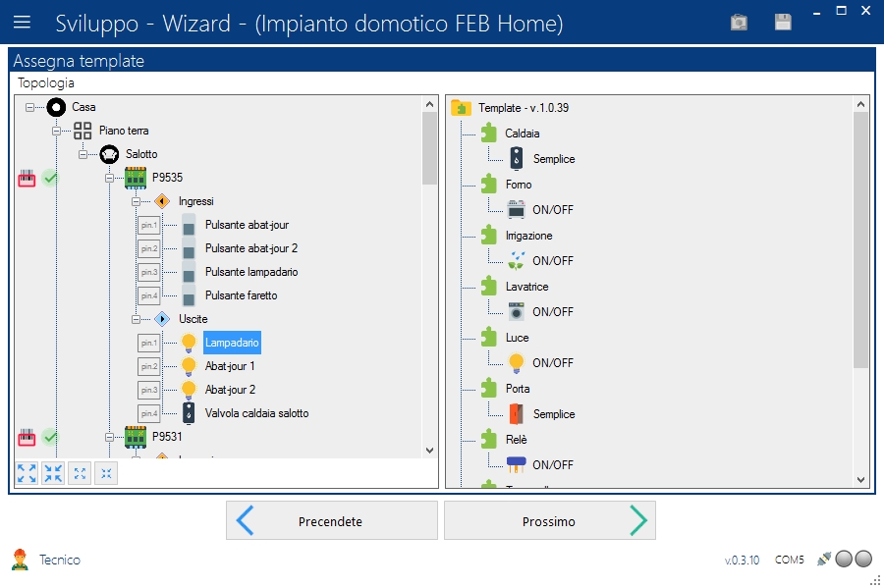This screenshot has height=588, width=884.
Task: Click the green checkmark beside P9535
Action: point(50,179)
